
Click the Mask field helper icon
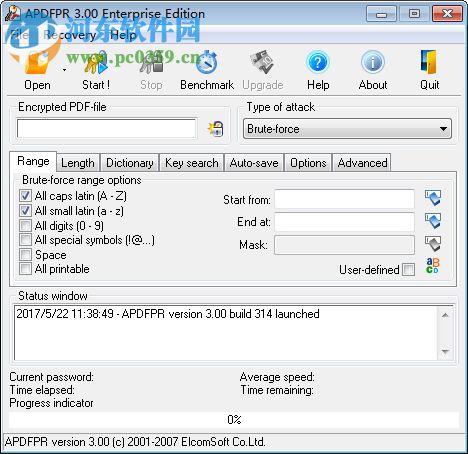tap(433, 244)
